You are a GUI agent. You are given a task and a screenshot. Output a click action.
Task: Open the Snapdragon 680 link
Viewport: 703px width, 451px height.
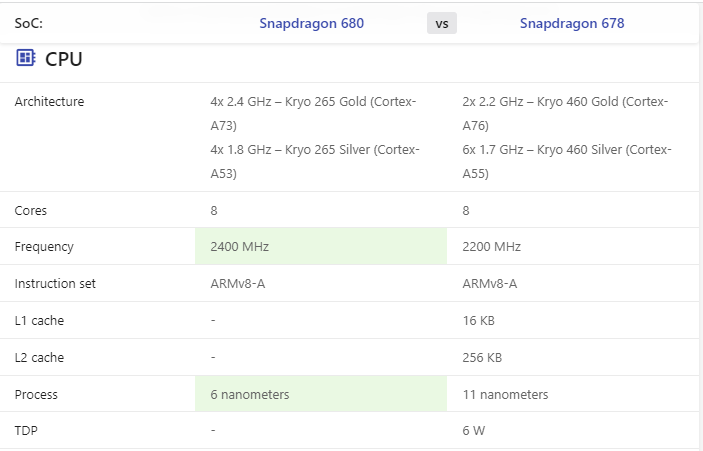[x=312, y=23]
